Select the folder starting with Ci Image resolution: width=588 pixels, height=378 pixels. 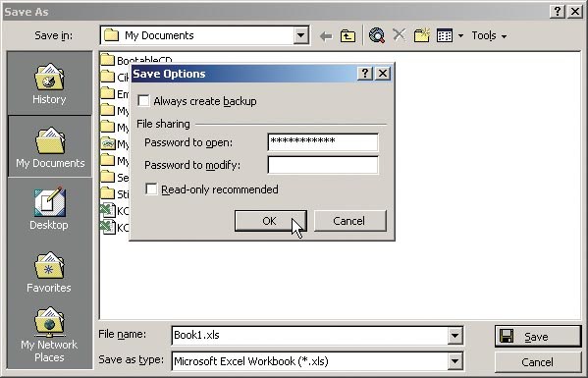115,78
